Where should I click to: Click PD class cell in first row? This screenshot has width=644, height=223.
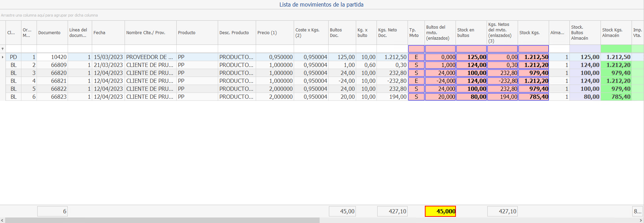click(13, 57)
